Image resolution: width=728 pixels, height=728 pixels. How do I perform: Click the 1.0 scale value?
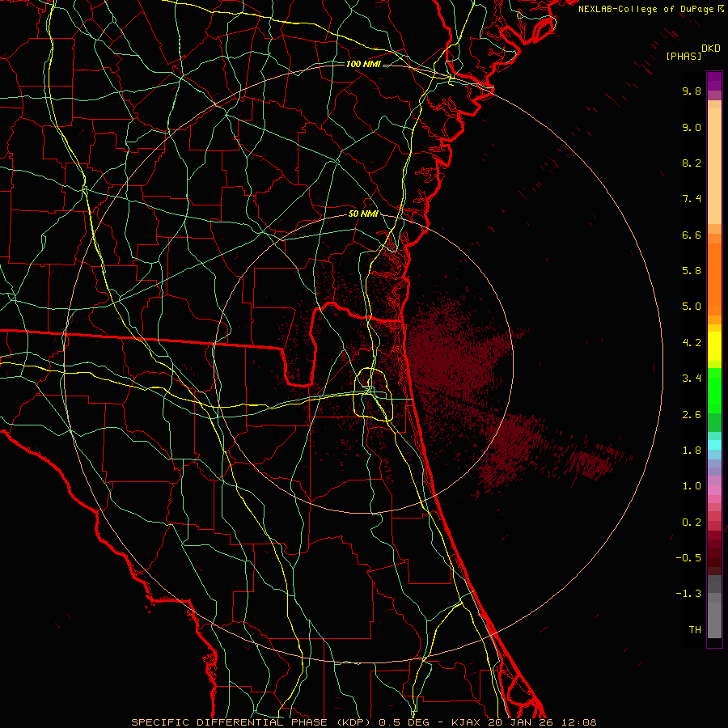pos(692,486)
